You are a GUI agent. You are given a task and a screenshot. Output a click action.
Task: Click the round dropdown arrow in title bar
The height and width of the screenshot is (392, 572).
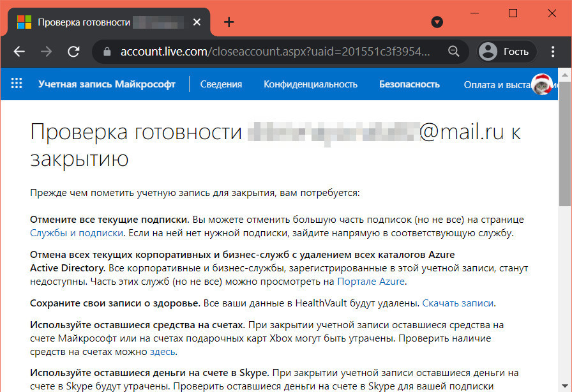[437, 22]
